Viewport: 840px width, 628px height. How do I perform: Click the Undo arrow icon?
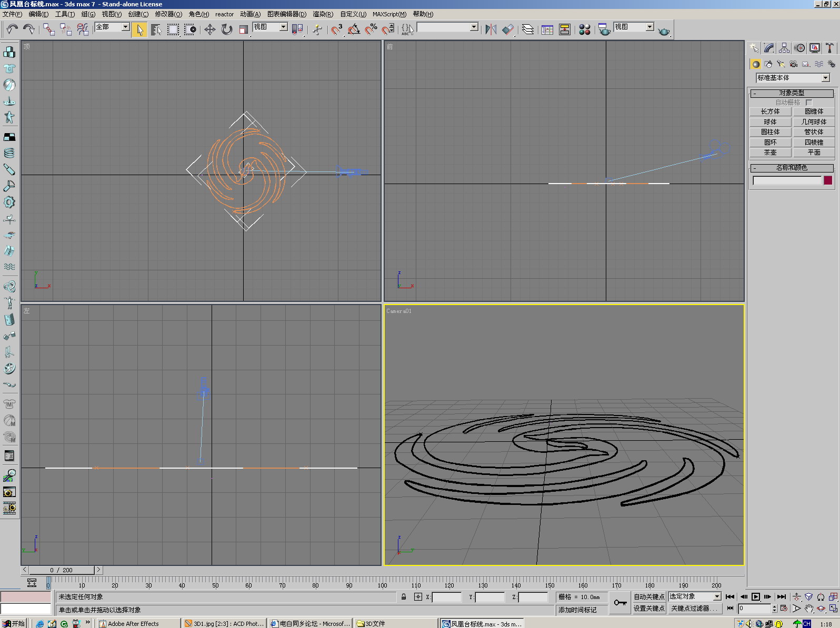click(x=12, y=29)
